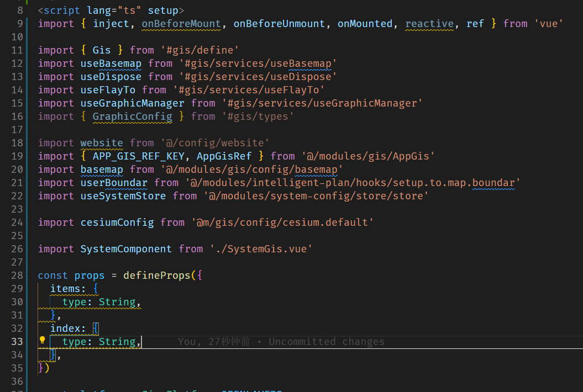
Task: Click the 'props' constant name
Action: tap(89, 276)
